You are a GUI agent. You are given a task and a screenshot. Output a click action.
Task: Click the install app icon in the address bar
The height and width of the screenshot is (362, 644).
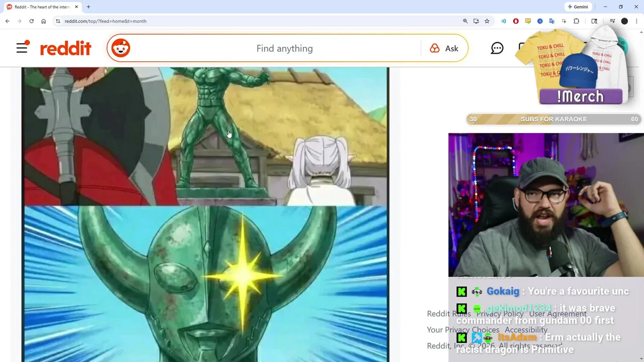(x=476, y=21)
